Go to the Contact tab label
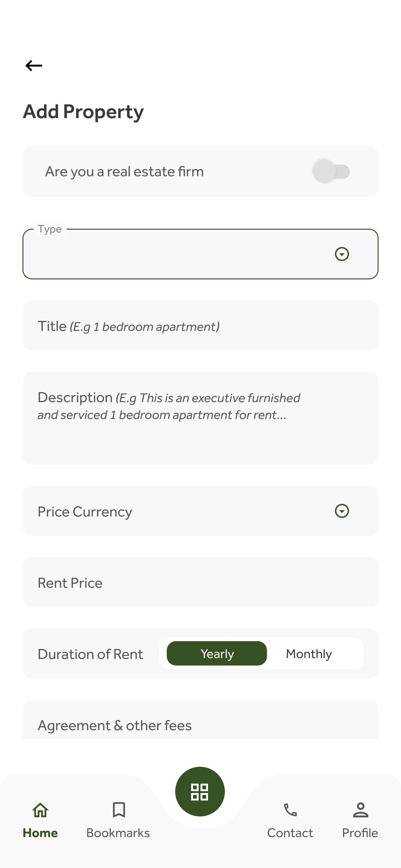Viewport: 401px width, 868px height. click(x=290, y=833)
